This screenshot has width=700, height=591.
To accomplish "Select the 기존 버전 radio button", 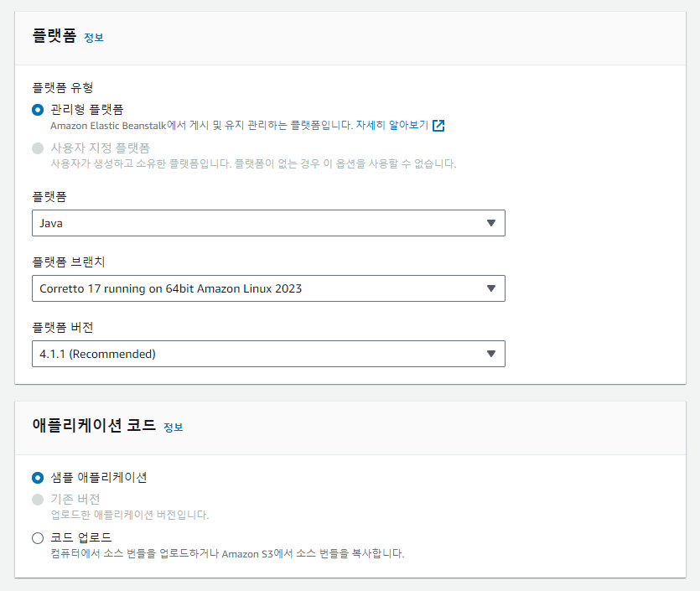I will click(38, 500).
